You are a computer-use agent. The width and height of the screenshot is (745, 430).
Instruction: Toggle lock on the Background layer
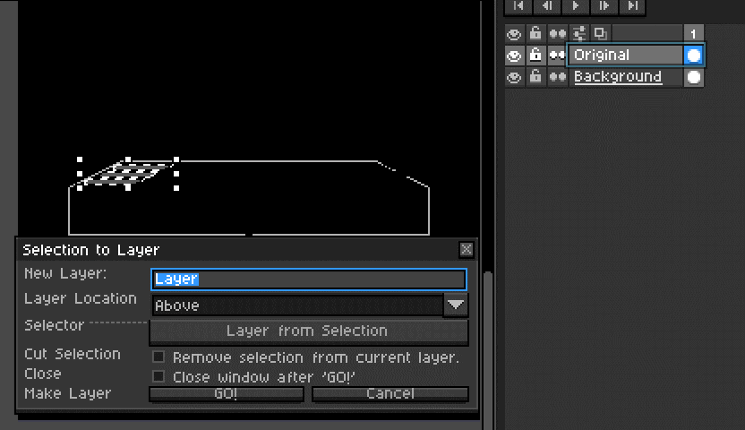535,77
